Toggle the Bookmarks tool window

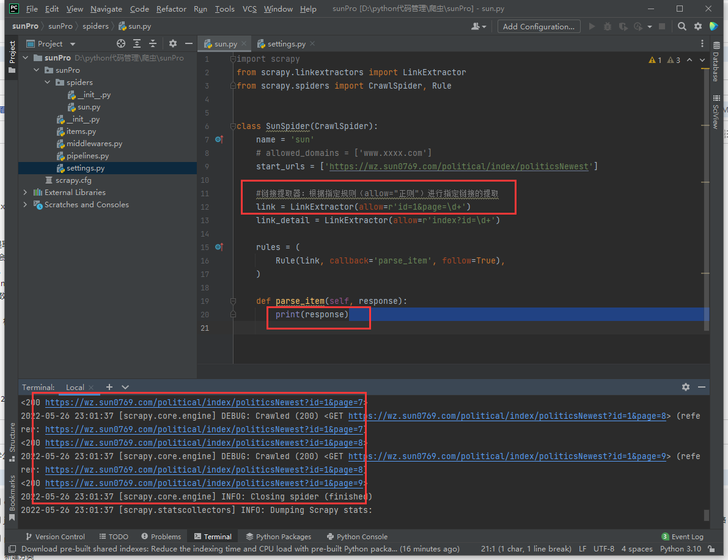[x=12, y=492]
